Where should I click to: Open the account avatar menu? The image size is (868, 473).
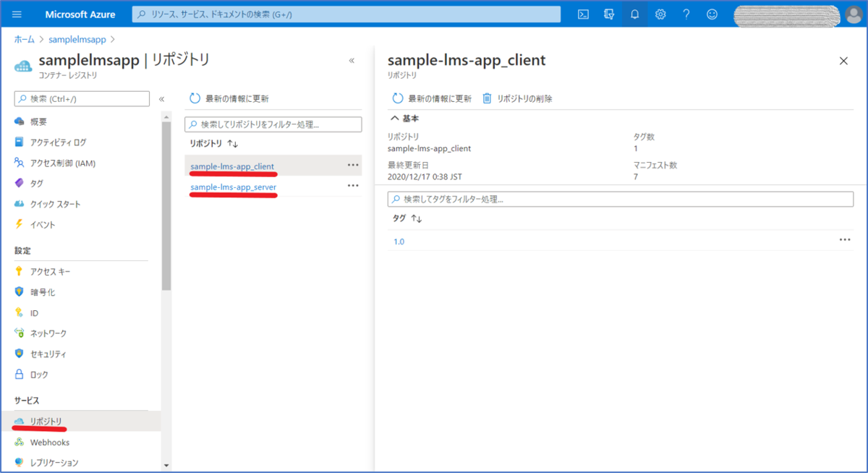(x=853, y=14)
